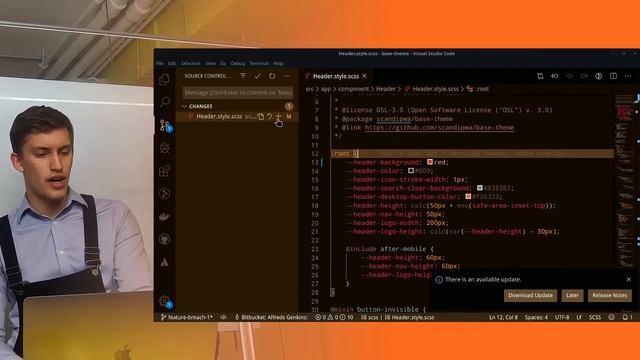Viewport: 640px width, 360px height.
Task: Toggle tree/list view icon in Source Control header
Action: (243, 76)
